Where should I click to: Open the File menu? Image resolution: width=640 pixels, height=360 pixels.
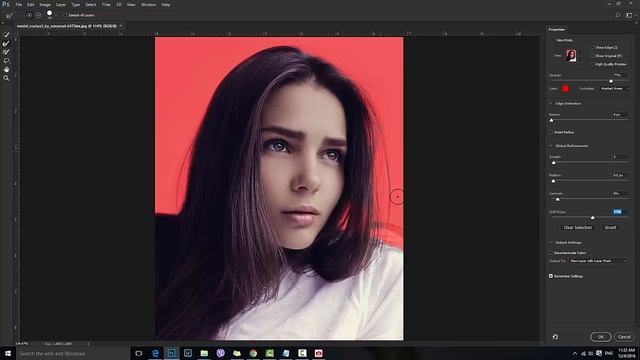click(19, 4)
